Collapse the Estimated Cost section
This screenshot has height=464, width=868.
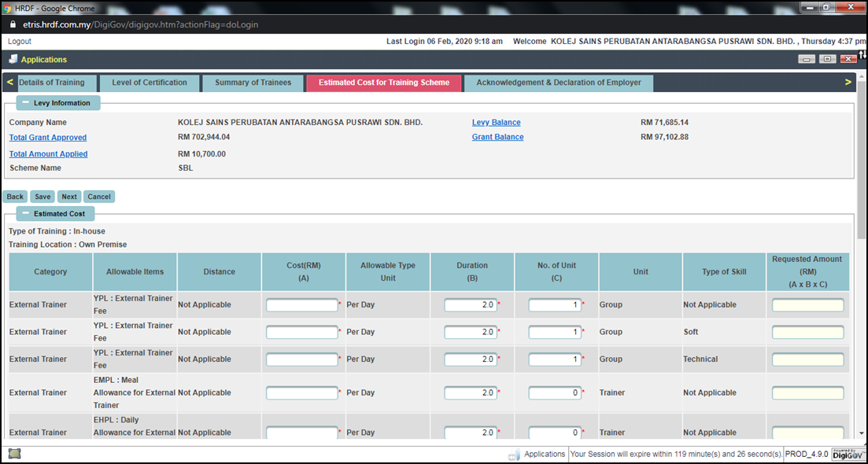click(25, 213)
